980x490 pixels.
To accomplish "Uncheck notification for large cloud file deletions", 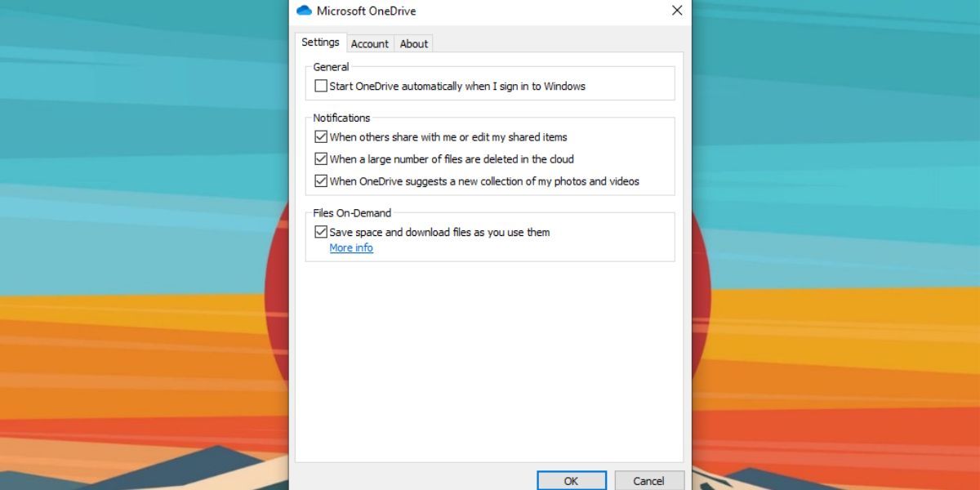I will click(x=321, y=158).
